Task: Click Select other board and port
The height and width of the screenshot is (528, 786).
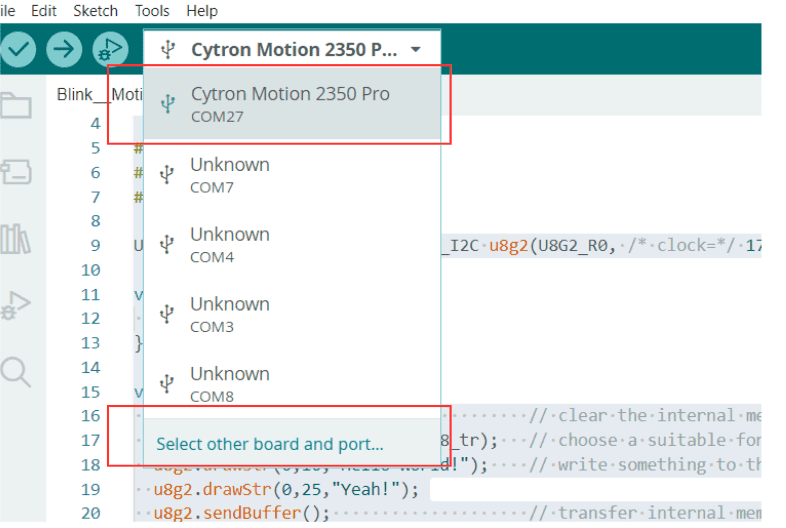Action: (270, 444)
